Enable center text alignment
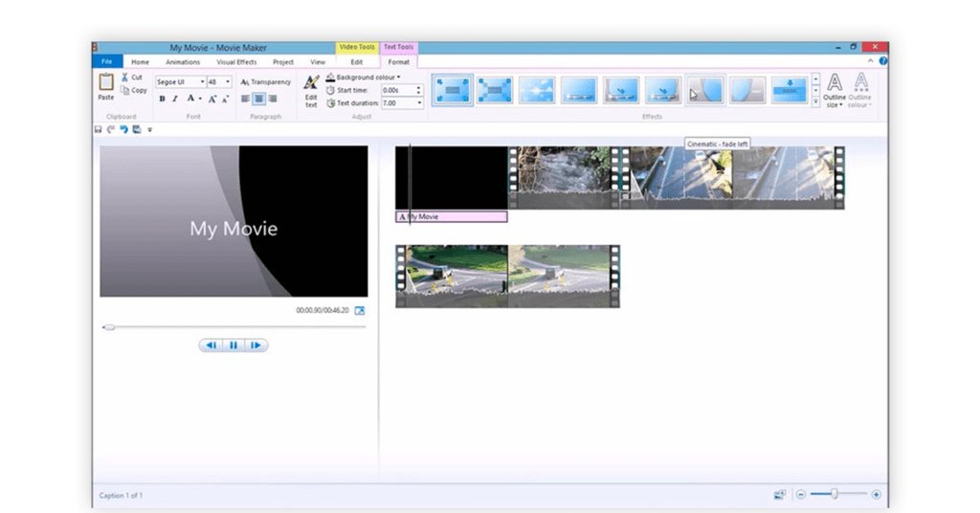 pyautogui.click(x=258, y=99)
